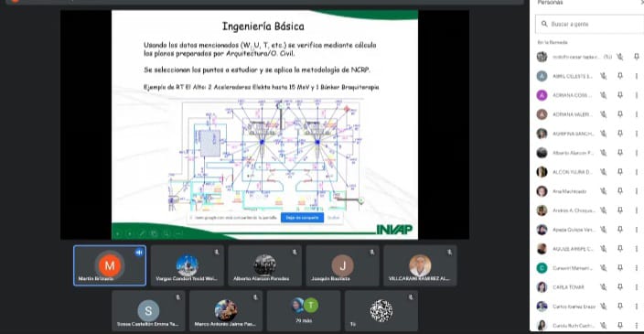Click Ocultar on the sharing notification bar
This screenshot has height=334, width=644.
[x=334, y=217]
